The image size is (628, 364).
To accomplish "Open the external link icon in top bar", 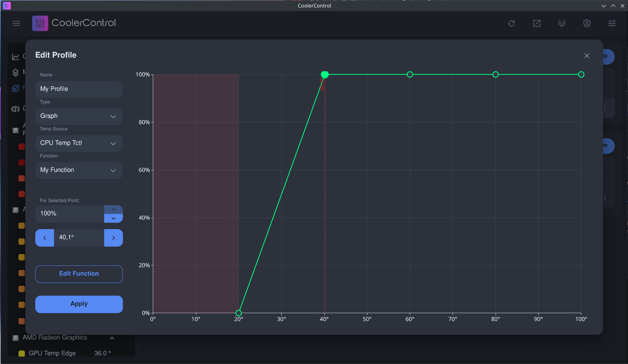I will [537, 23].
